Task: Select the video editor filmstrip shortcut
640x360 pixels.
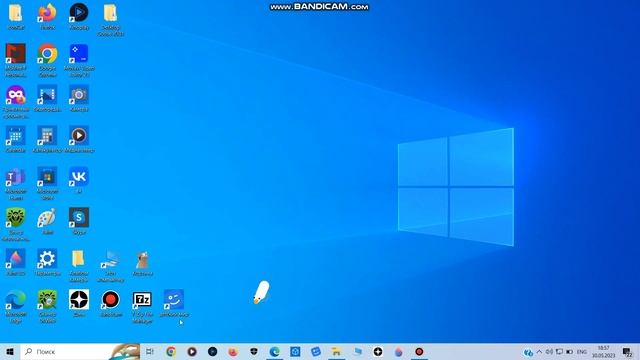Action: coord(47,98)
